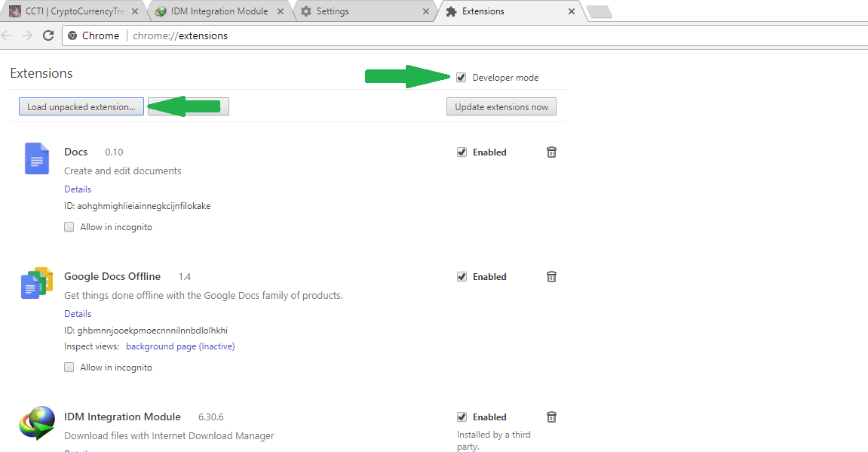Open Details link for the Docs extension

click(x=78, y=189)
